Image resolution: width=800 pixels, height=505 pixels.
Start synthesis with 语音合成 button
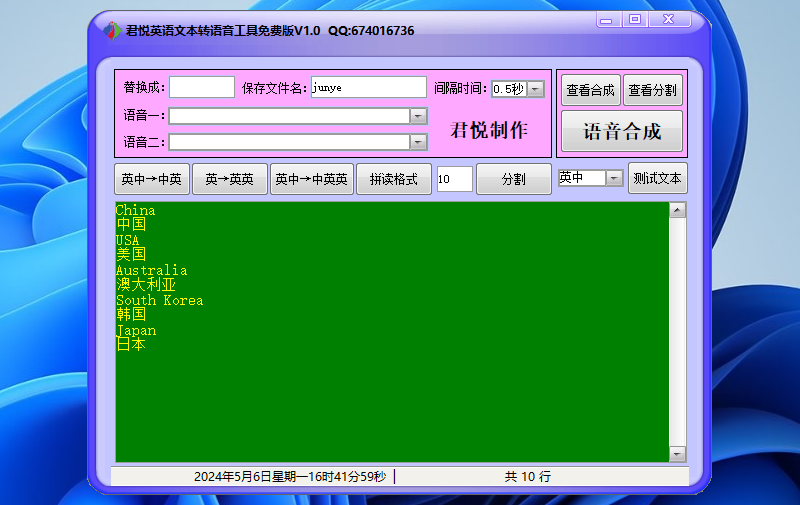click(622, 131)
